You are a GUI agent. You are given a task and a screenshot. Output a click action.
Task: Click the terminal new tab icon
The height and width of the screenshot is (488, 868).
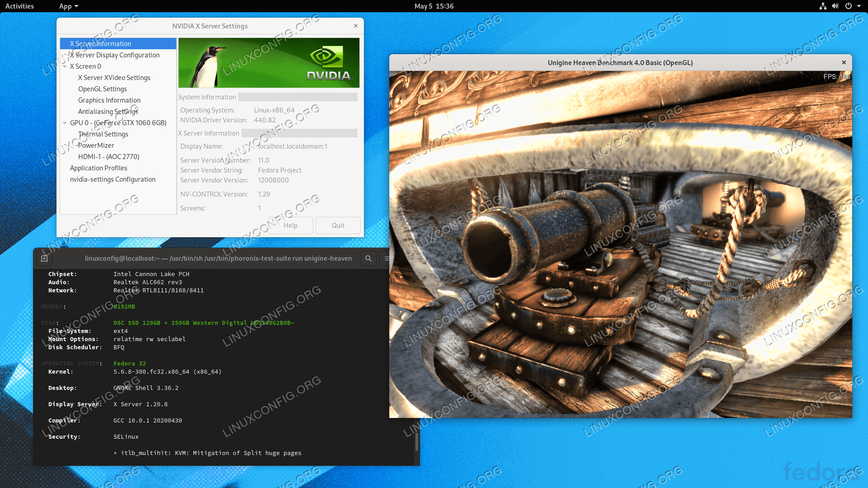[x=44, y=258]
